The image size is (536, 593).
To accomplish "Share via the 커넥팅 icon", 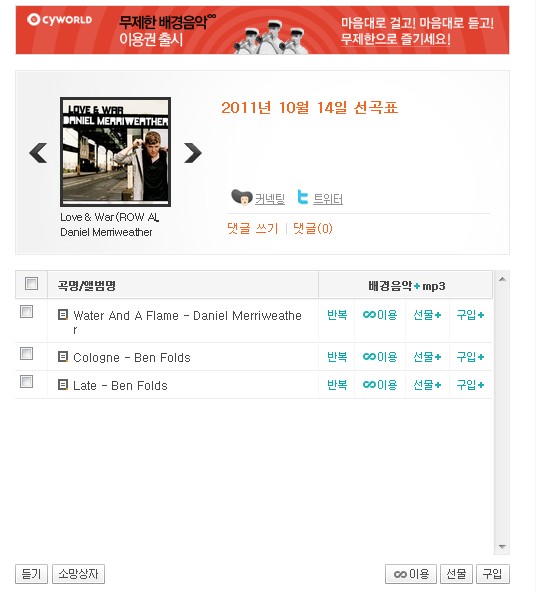I will point(241,197).
